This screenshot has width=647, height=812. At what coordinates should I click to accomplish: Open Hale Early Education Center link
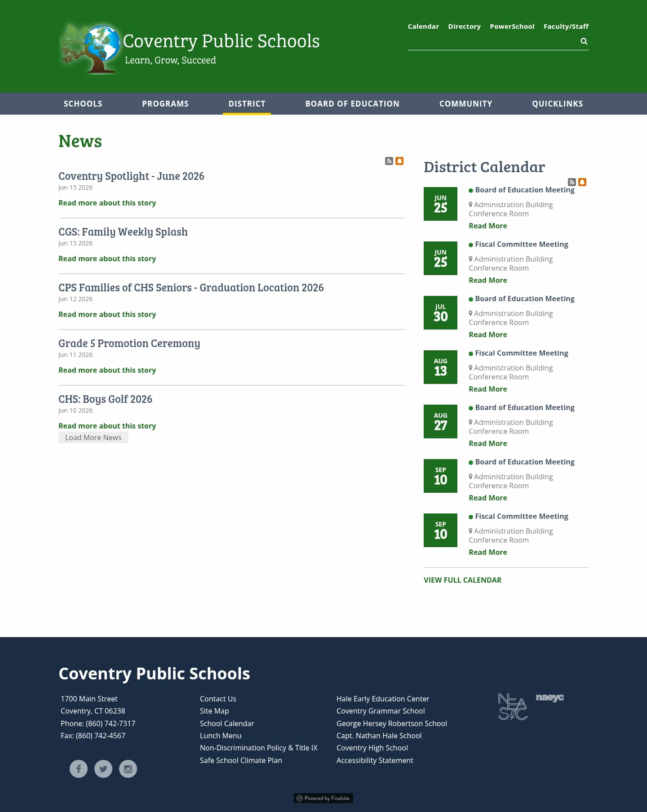point(383,699)
